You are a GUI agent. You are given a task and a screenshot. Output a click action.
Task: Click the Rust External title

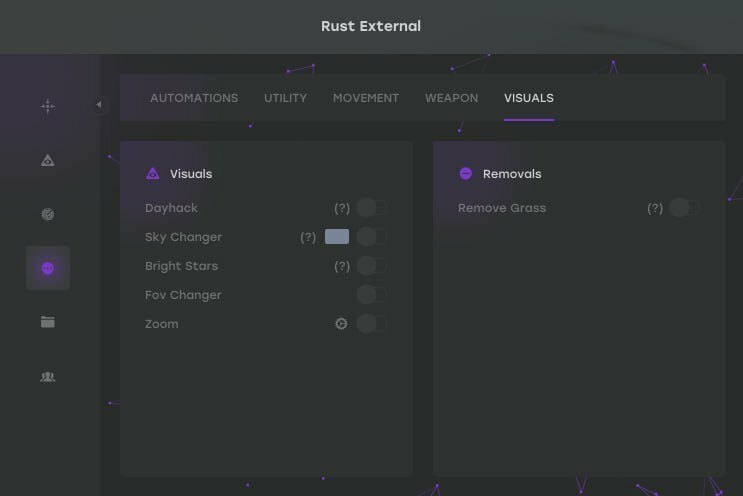371,26
